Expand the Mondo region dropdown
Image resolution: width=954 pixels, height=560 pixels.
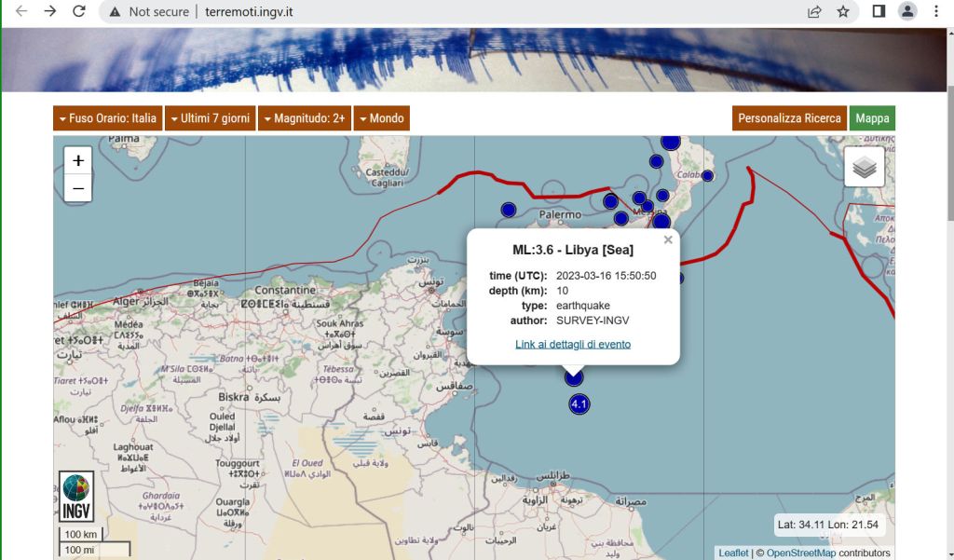pyautogui.click(x=381, y=118)
